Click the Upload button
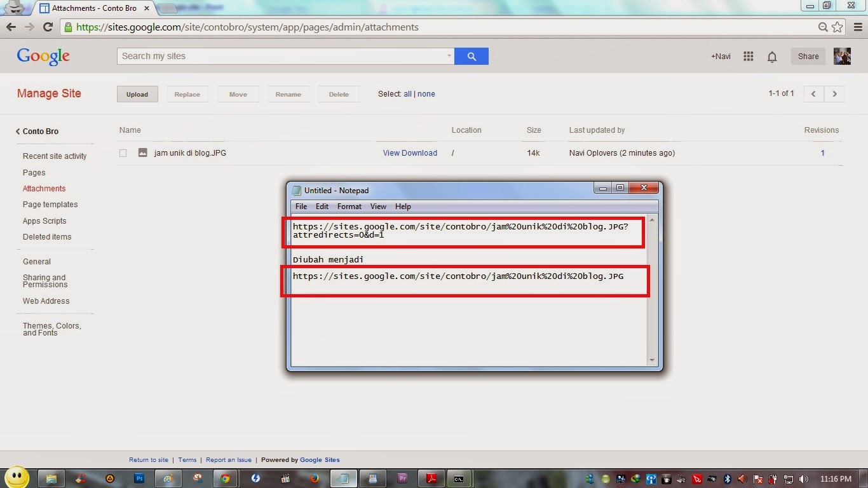 [x=137, y=94]
